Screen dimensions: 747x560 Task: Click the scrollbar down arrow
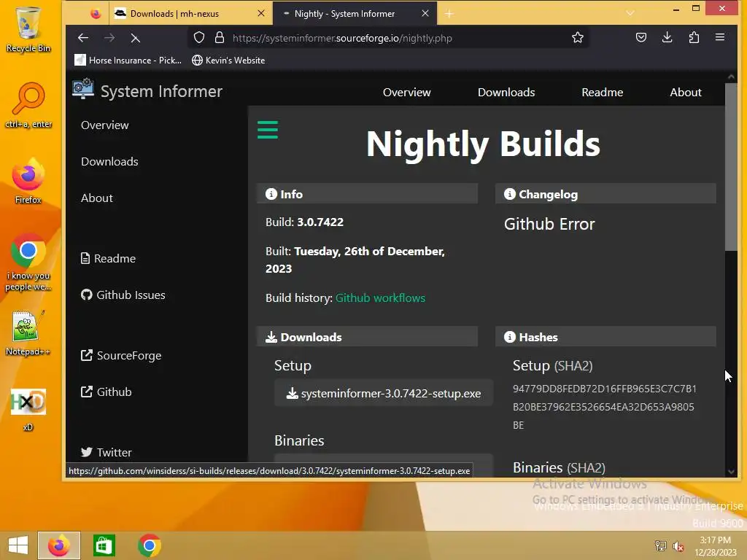[731, 472]
